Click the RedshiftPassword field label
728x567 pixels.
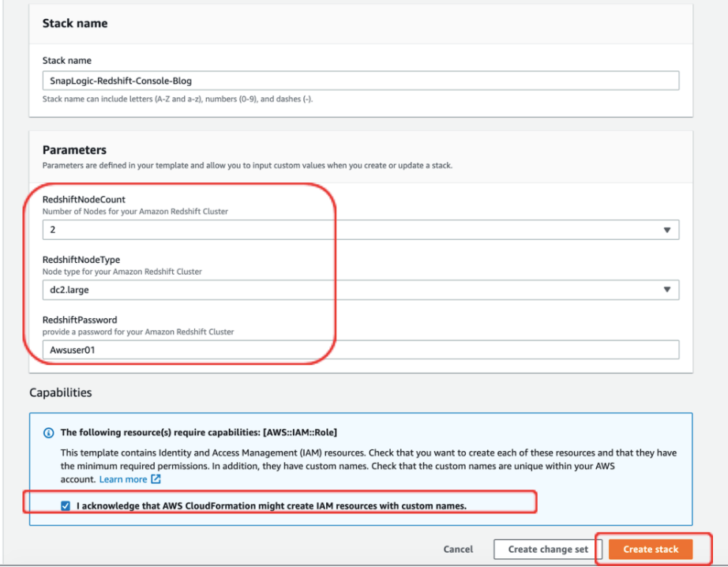[x=80, y=320]
